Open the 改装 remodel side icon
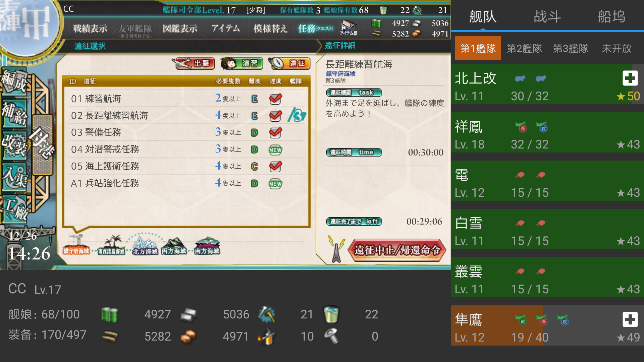Viewport: 644px width, 362px height. tap(14, 145)
